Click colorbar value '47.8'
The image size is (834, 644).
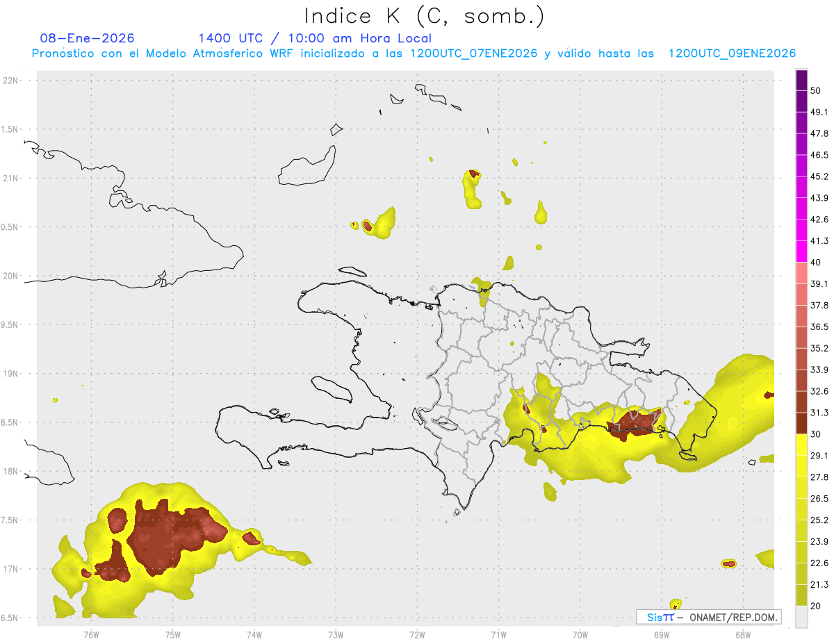click(819, 133)
